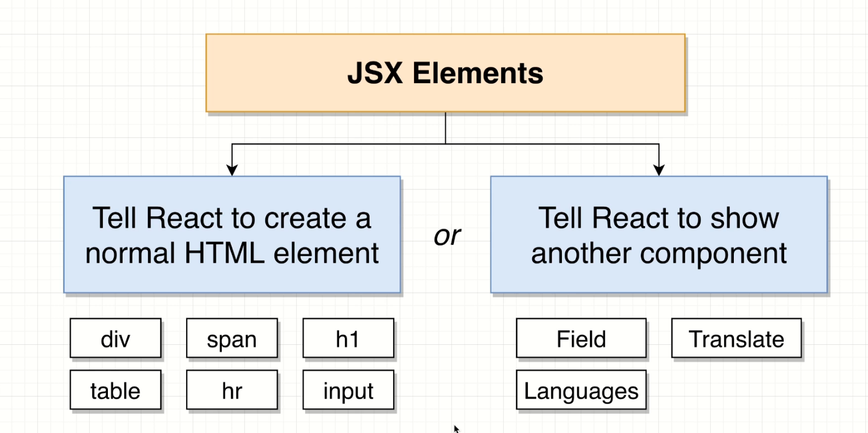Click the Field component box

[581, 339]
